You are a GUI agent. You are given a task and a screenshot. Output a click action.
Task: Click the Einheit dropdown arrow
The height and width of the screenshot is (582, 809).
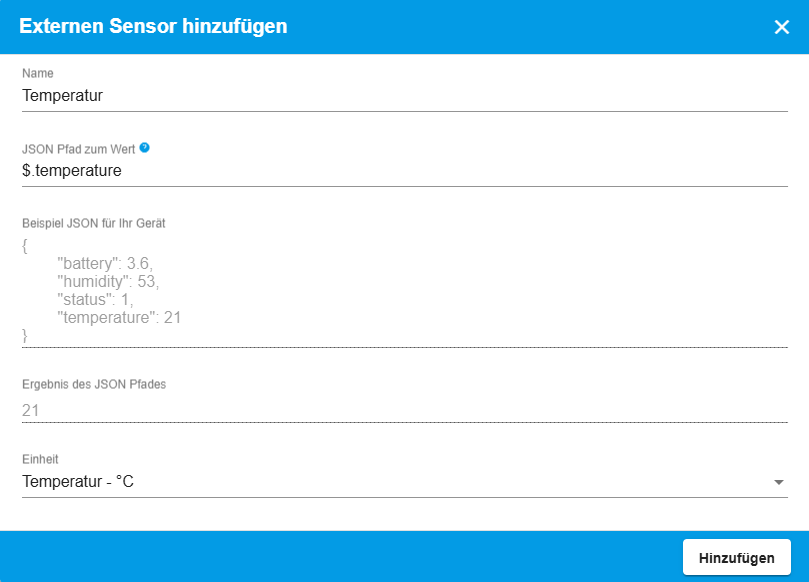point(779,482)
